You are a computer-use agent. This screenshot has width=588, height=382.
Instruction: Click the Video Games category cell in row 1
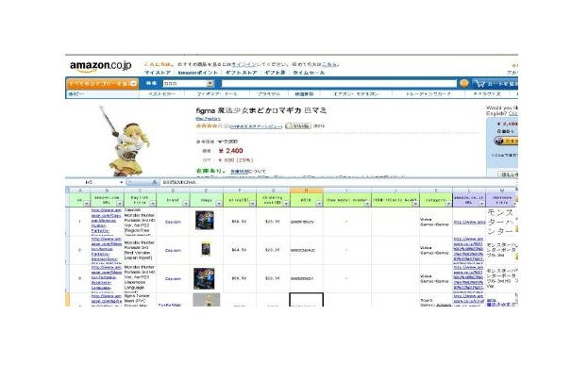434,222
